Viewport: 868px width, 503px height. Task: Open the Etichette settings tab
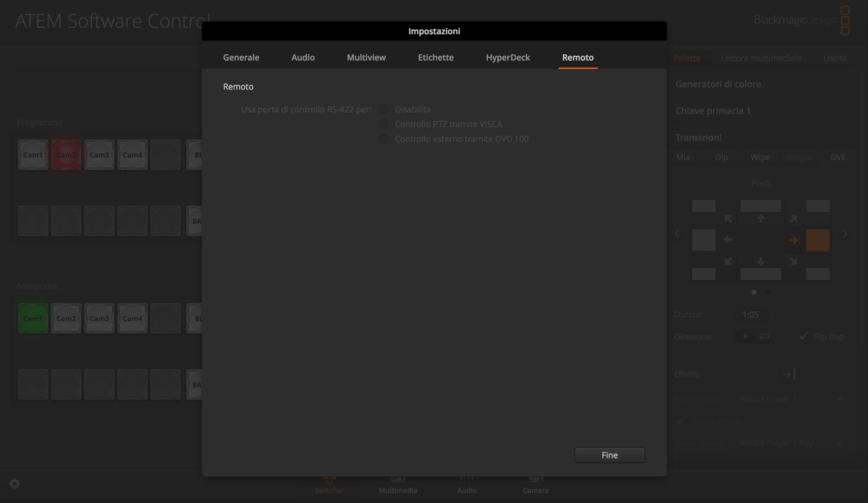coord(435,57)
